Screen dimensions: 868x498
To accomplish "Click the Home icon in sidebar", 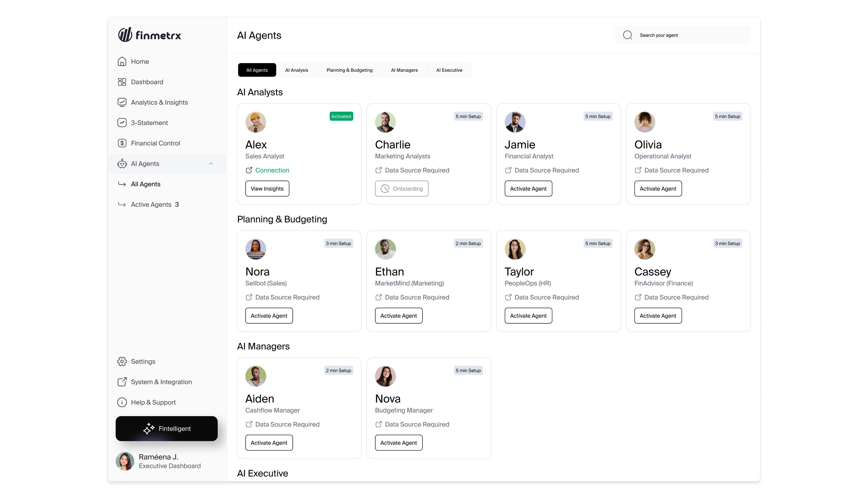I will 122,62.
